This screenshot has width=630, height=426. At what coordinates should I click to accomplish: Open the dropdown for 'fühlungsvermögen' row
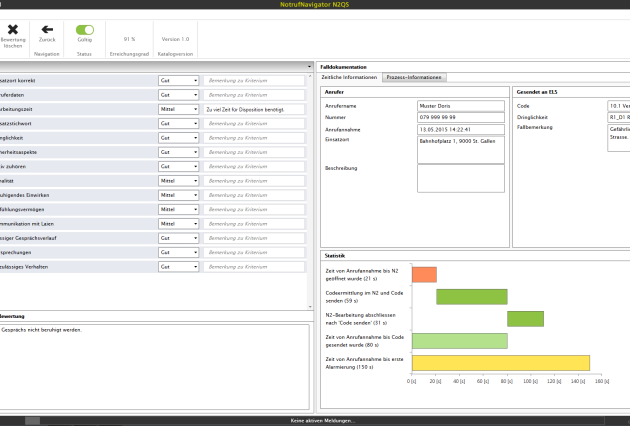[178, 209]
